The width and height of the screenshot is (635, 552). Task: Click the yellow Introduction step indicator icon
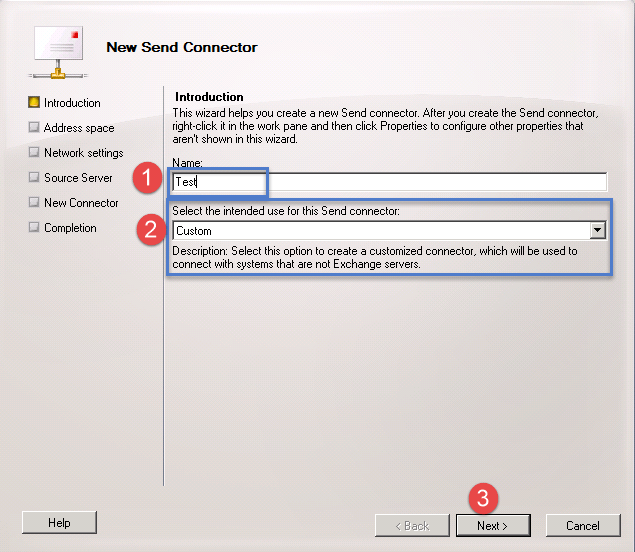[x=34, y=102]
